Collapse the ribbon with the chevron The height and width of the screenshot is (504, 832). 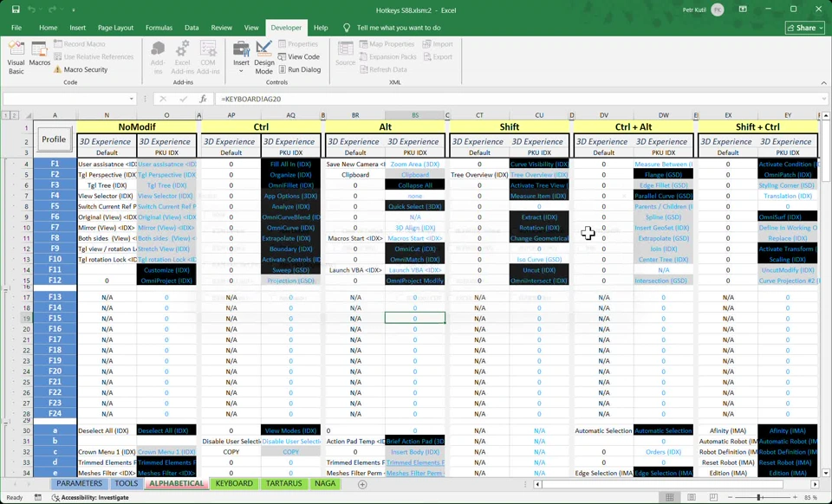click(823, 82)
